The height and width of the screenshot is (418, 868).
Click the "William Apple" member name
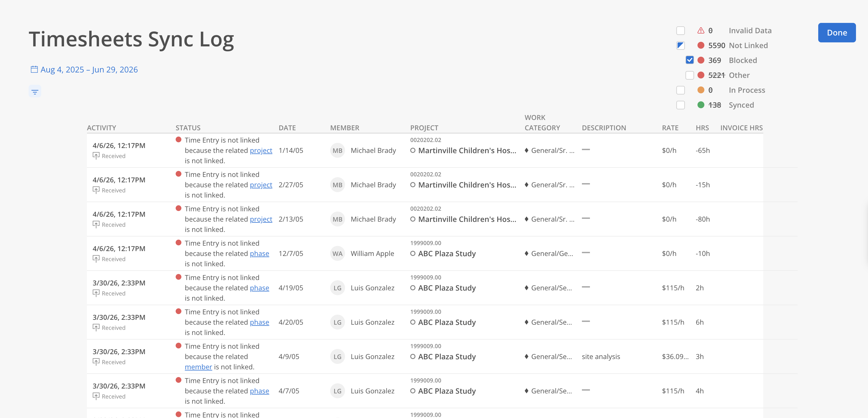372,253
